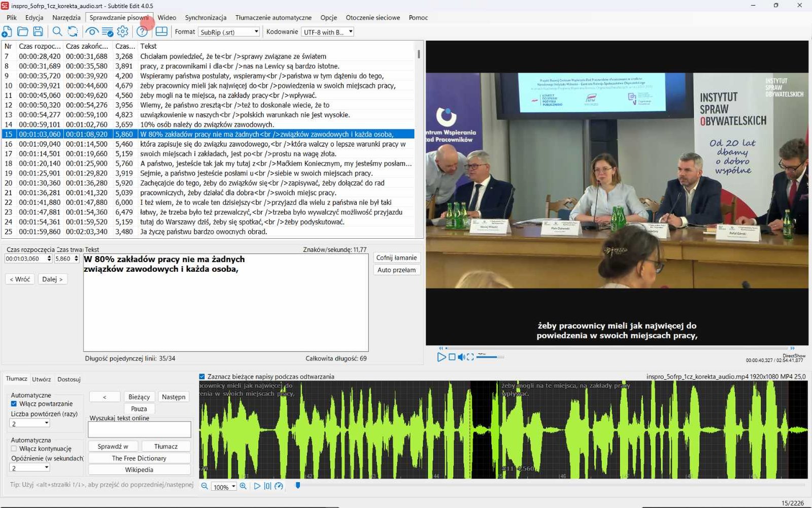The image size is (812, 508).
Task: Click the 'Cofnij łamanie' button
Action: point(396,258)
